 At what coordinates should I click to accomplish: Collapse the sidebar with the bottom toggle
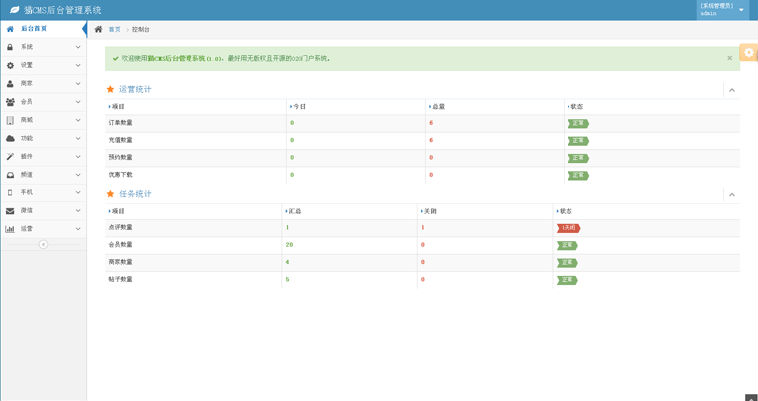click(x=43, y=244)
